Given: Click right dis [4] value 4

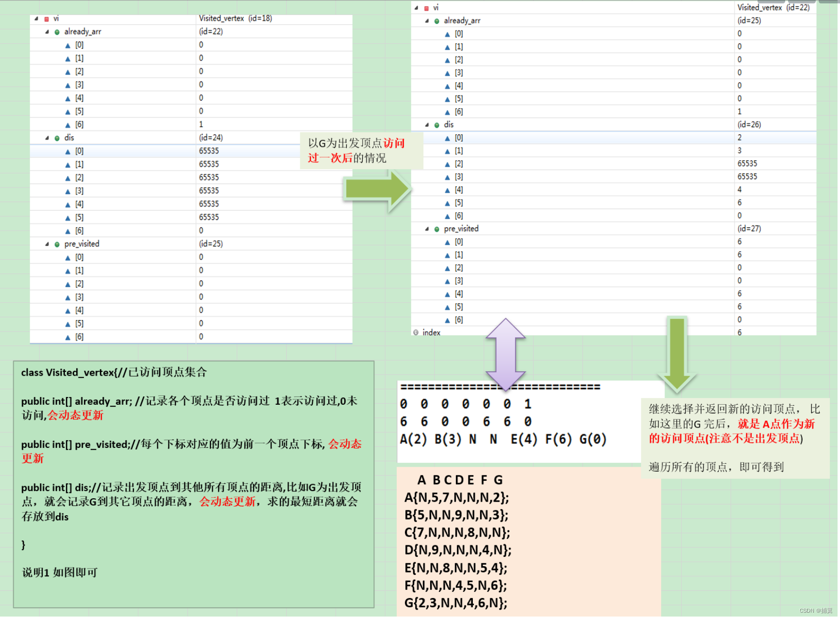Looking at the screenshot, I should coord(740,190).
